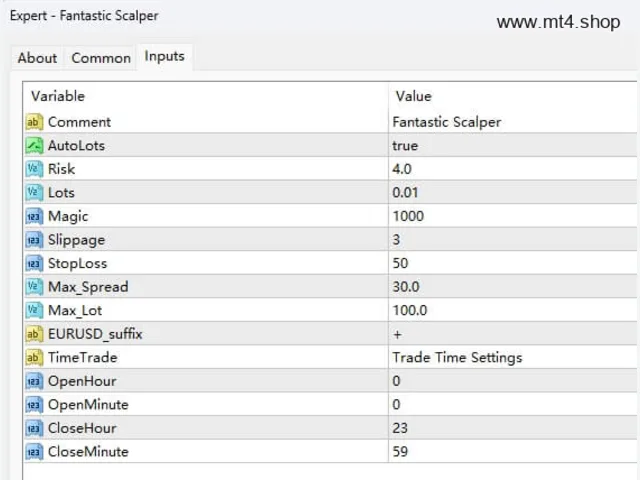
Task: Select the Inputs tab
Action: pos(164,56)
